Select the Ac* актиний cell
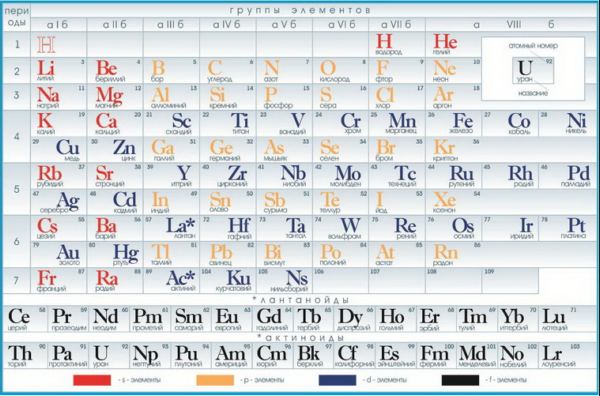Screen dimensions: 600x396 click(171, 281)
